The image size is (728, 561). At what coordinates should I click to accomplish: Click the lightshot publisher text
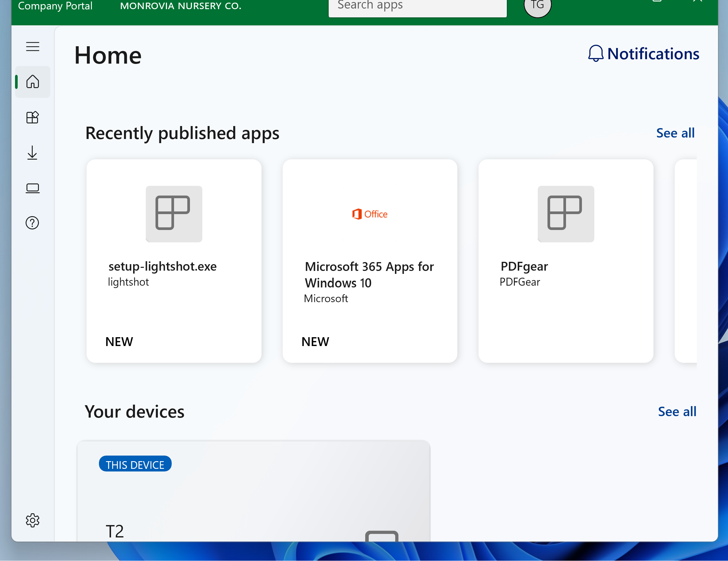pos(128,282)
